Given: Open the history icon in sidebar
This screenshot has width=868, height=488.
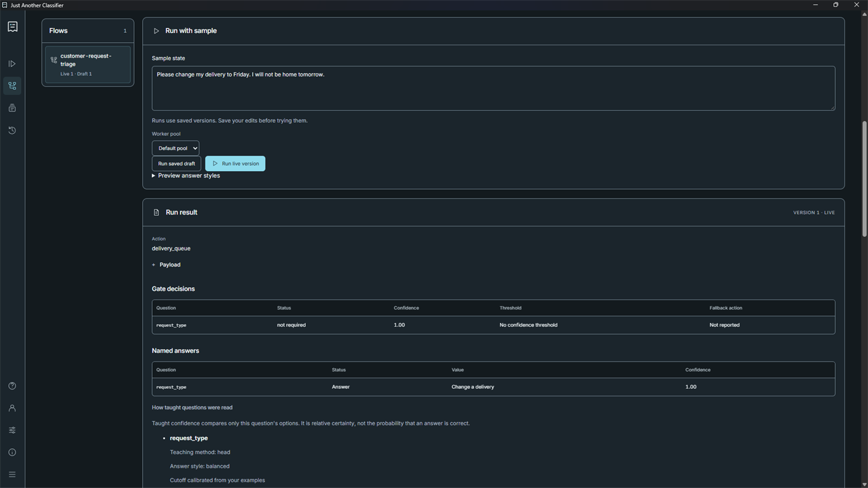Looking at the screenshot, I should pos(12,130).
